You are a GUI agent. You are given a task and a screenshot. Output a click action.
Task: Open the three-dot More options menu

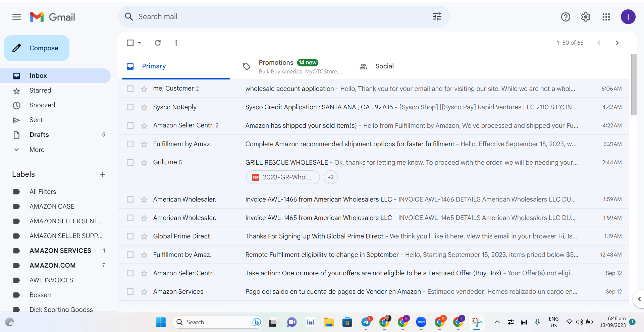pyautogui.click(x=176, y=43)
